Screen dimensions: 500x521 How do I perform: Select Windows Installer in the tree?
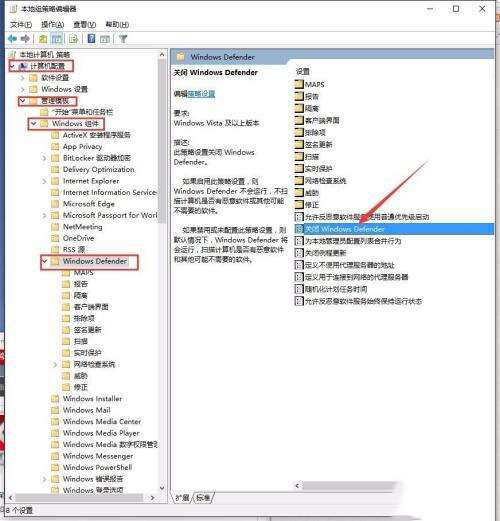click(x=92, y=399)
